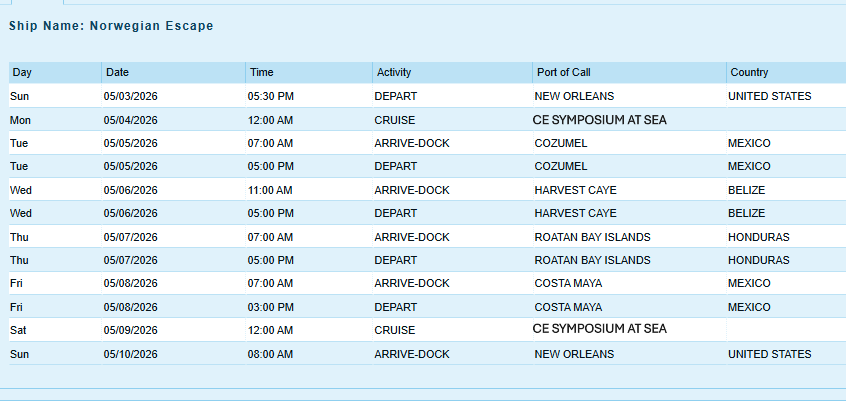Click ROATAN BAY ISLANDS arrival port
846x401 pixels.
point(592,237)
